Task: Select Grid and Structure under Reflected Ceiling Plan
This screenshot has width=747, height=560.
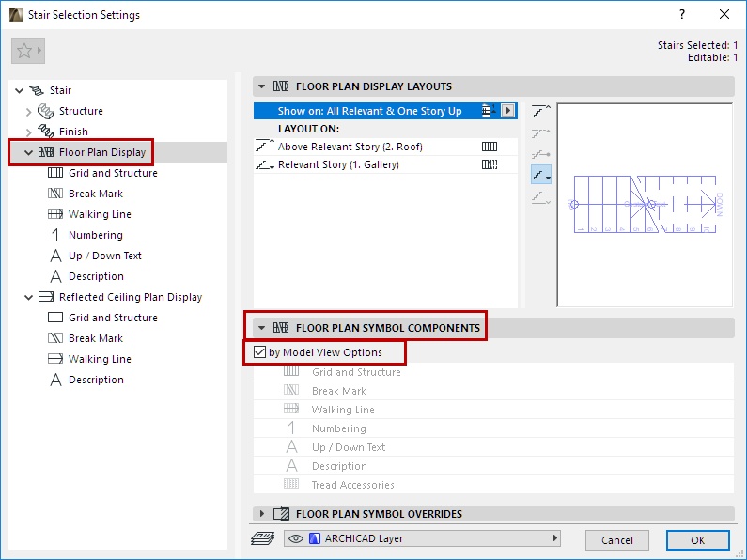Action: point(113,318)
